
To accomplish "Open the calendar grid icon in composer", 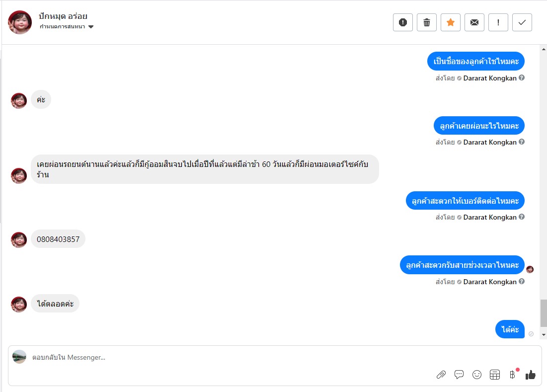I will tap(495, 375).
